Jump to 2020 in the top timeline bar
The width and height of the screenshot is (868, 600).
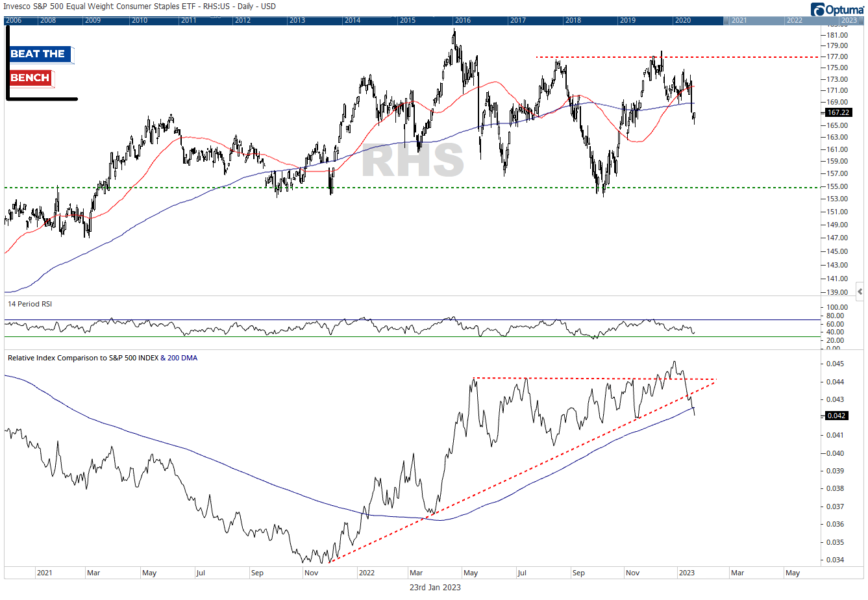click(x=683, y=20)
